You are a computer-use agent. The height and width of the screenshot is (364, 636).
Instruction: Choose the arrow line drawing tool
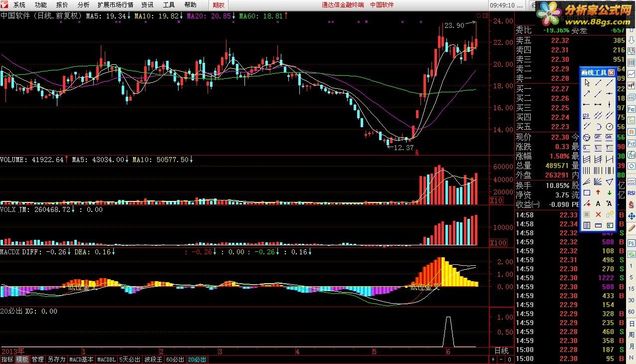coord(587,93)
